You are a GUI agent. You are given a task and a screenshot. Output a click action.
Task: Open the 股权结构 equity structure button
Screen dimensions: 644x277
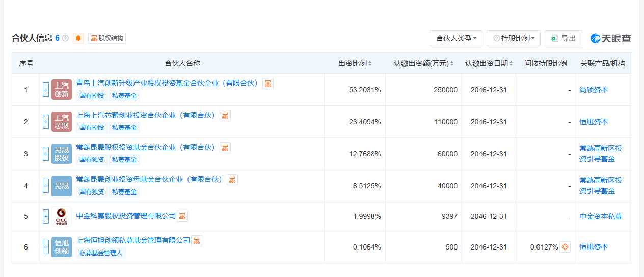[107, 38]
